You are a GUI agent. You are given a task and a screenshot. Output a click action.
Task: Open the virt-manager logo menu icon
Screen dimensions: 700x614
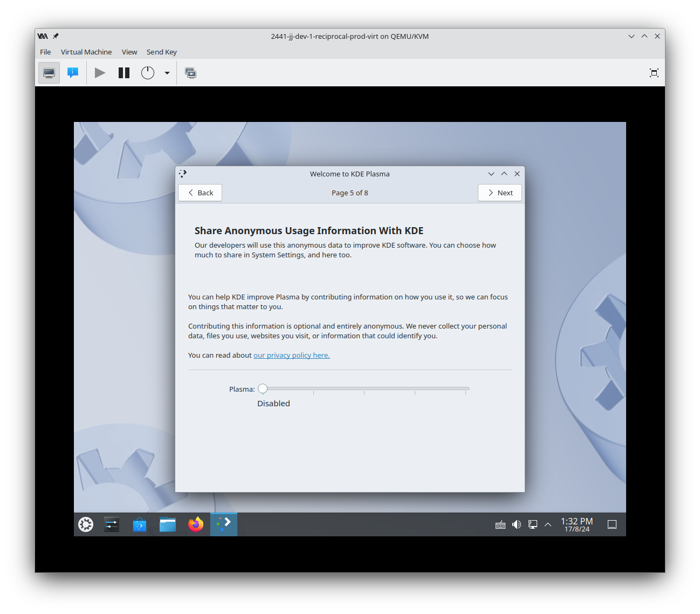coord(43,36)
